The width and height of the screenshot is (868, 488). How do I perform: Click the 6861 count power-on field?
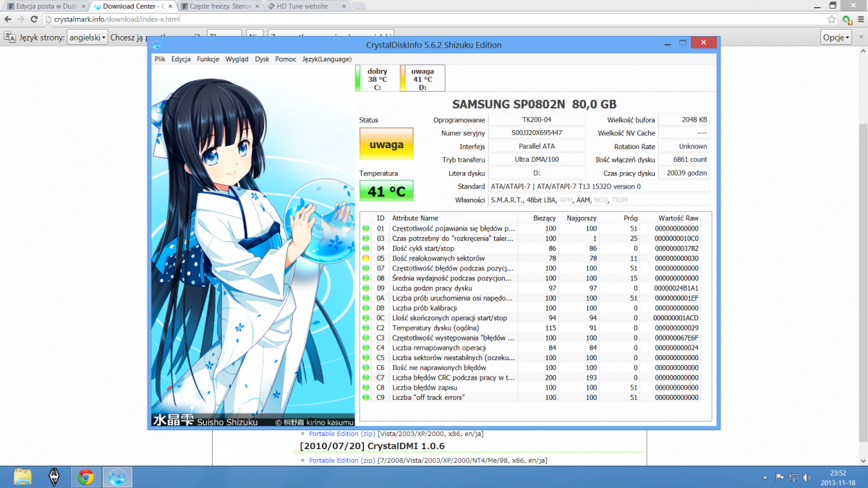click(x=684, y=160)
